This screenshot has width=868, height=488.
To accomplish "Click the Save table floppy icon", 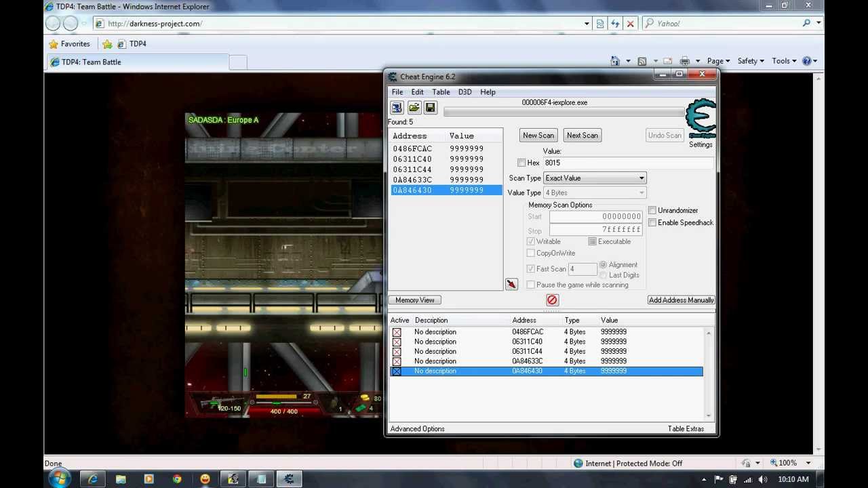I will [430, 108].
